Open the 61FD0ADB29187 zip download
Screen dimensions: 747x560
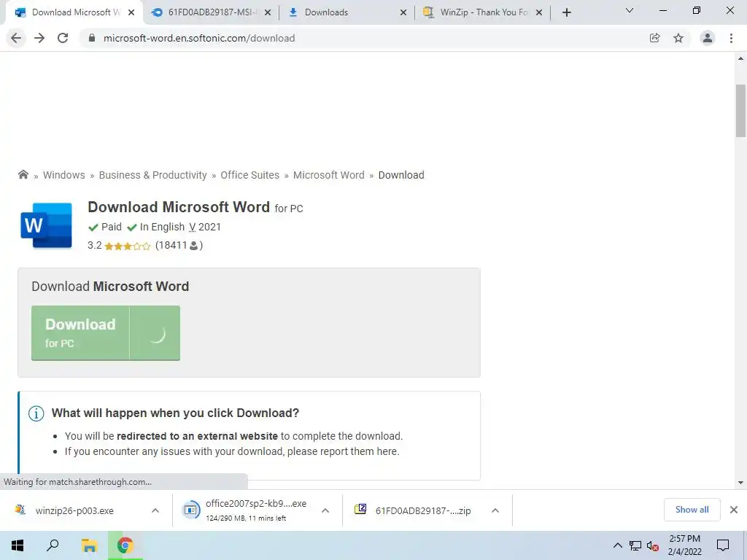coord(414,510)
